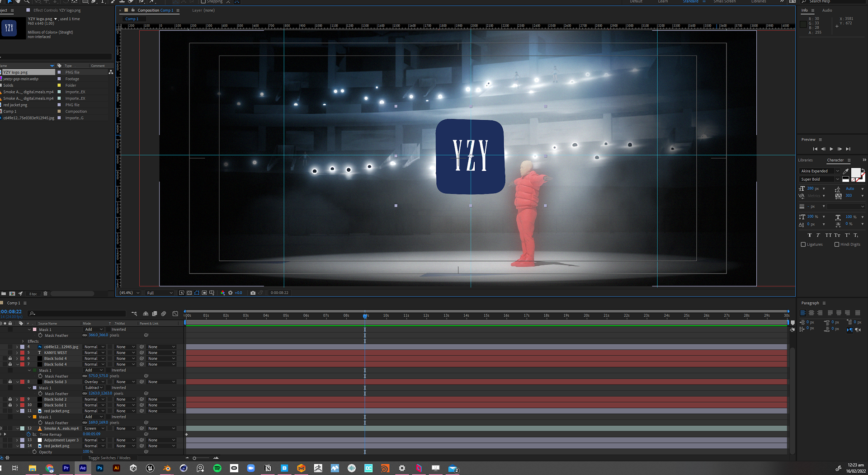The height and width of the screenshot is (475, 868).
Task: Toggle shy layers switch in timeline header
Action: [x=146, y=314]
